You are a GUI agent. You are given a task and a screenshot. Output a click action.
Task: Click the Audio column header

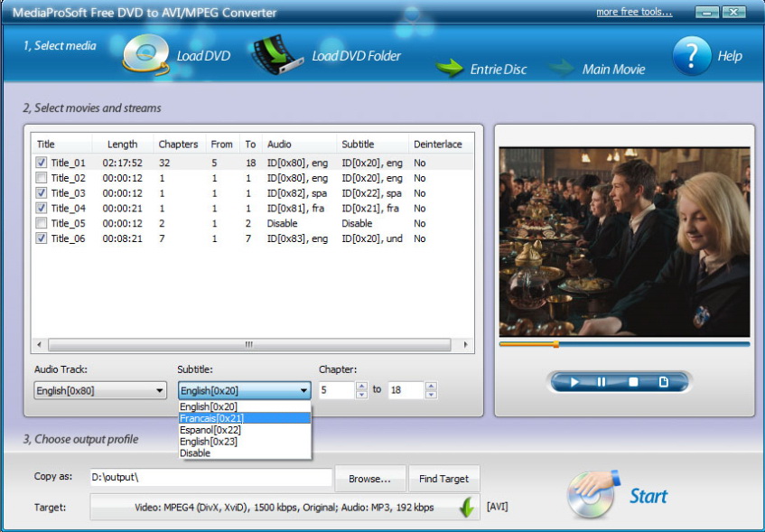[299, 144]
